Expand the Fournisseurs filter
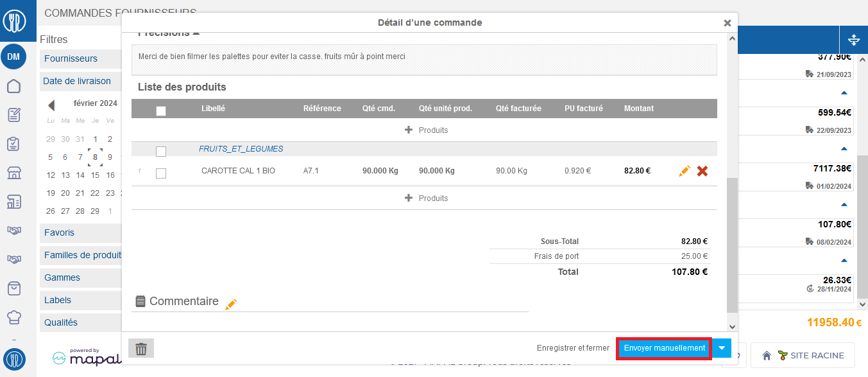 (x=81, y=58)
